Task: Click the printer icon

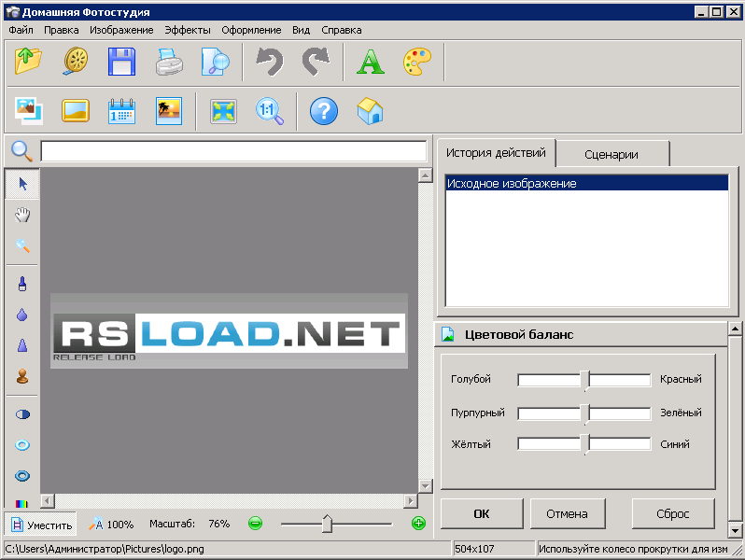Action: (169, 63)
